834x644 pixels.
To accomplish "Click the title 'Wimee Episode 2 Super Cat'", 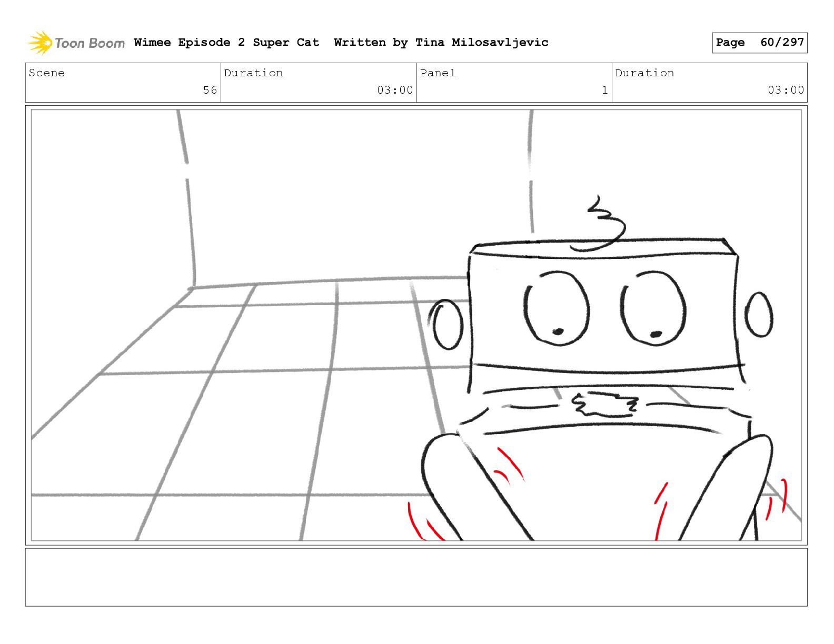I will (226, 42).
